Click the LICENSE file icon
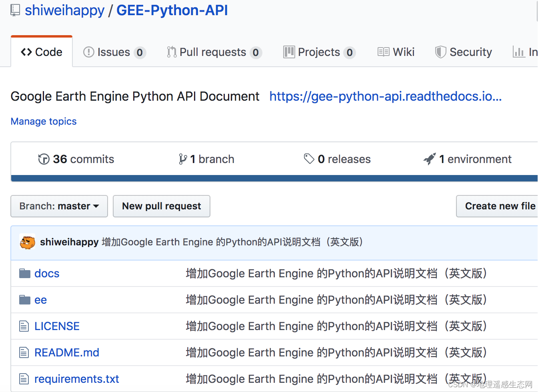538x392 pixels. (24, 326)
